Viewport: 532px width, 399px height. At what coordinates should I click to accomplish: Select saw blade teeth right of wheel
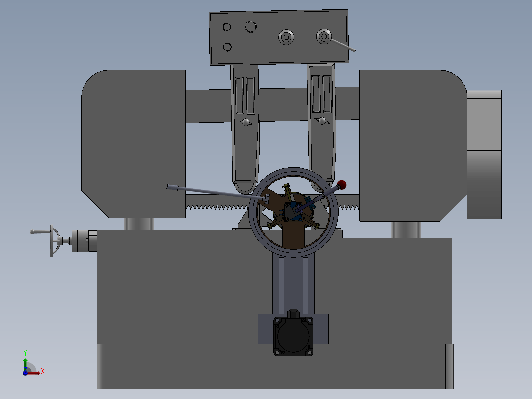tap(349, 206)
